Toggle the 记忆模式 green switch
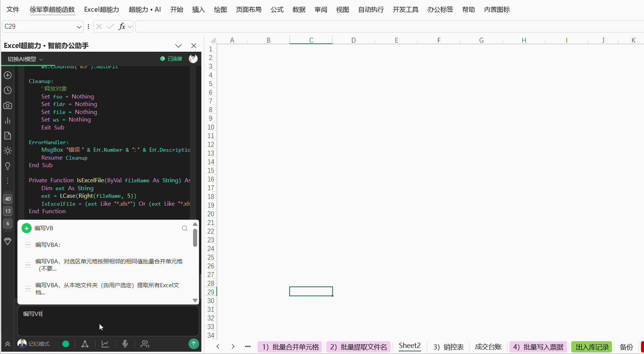This screenshot has width=644, height=354. pos(66,344)
